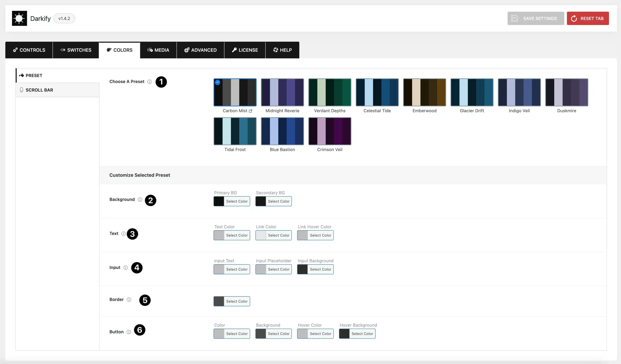Viewport: 621px width, 364px height.
Task: Open Link Color picker
Action: point(274,235)
